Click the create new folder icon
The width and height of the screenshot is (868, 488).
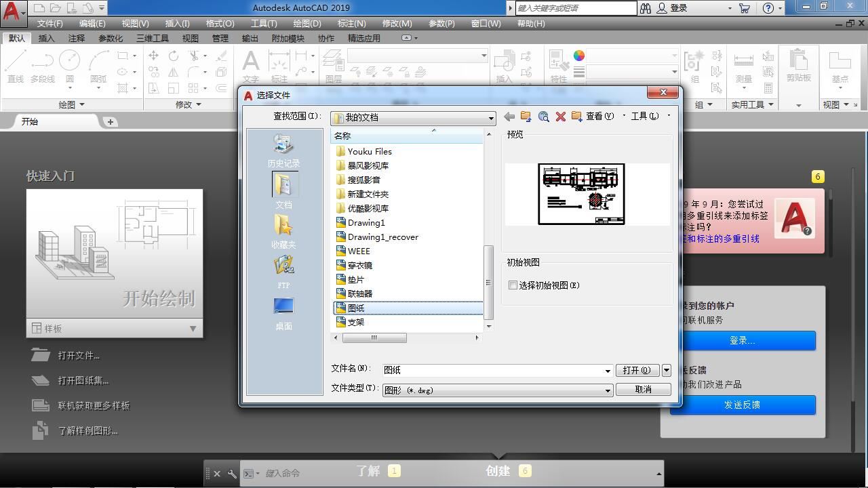(x=577, y=117)
